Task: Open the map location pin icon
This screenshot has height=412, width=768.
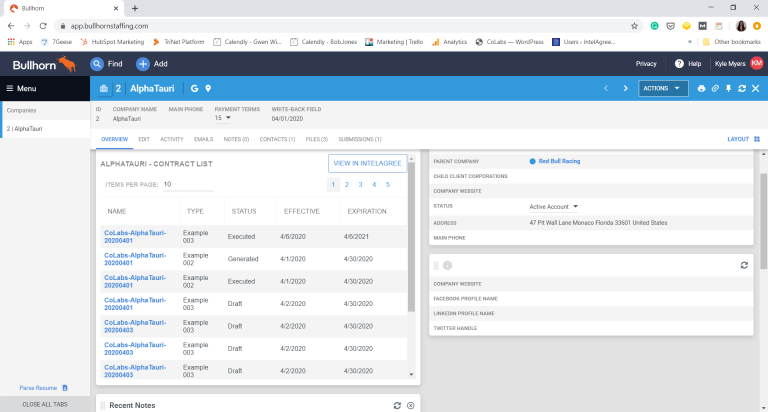Action: pos(208,89)
